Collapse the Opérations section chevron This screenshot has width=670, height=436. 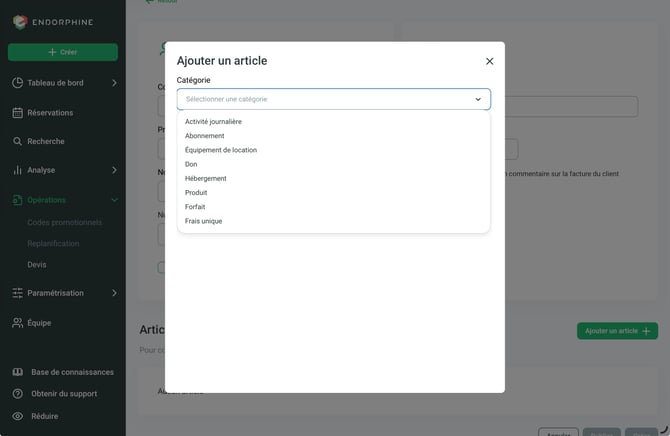coord(114,200)
